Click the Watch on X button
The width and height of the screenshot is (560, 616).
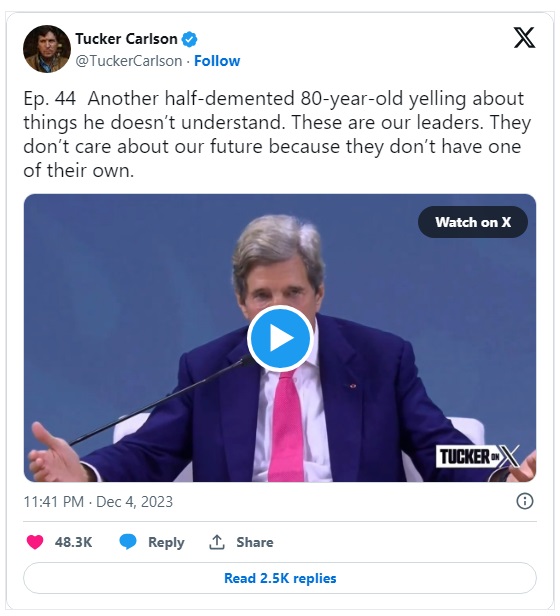click(x=473, y=222)
